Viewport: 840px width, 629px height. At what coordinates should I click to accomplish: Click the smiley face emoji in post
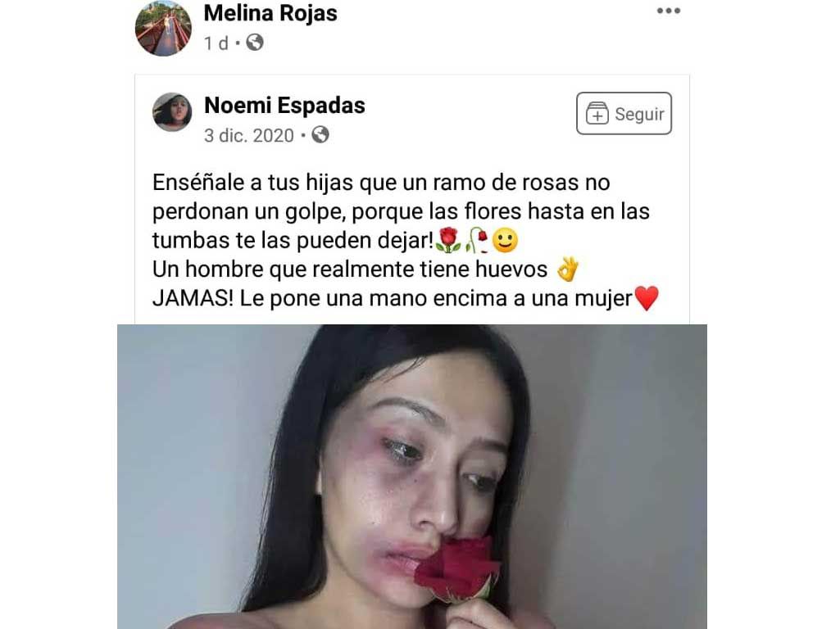pos(505,240)
